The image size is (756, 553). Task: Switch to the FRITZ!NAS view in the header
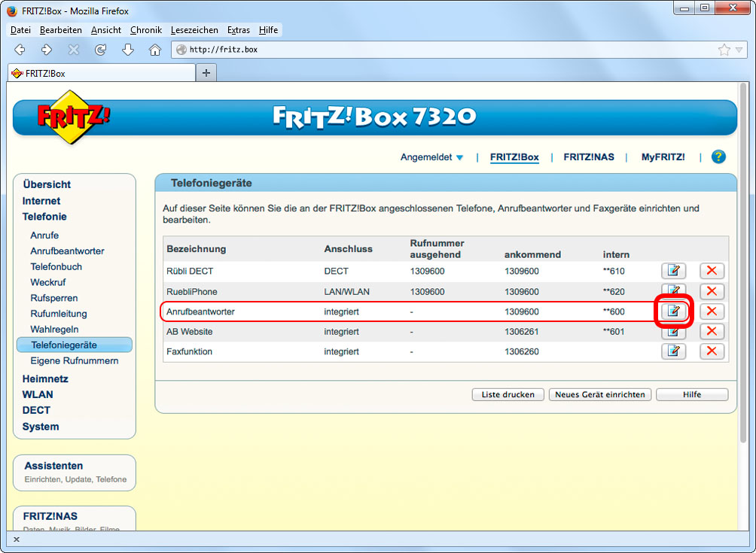(x=589, y=157)
